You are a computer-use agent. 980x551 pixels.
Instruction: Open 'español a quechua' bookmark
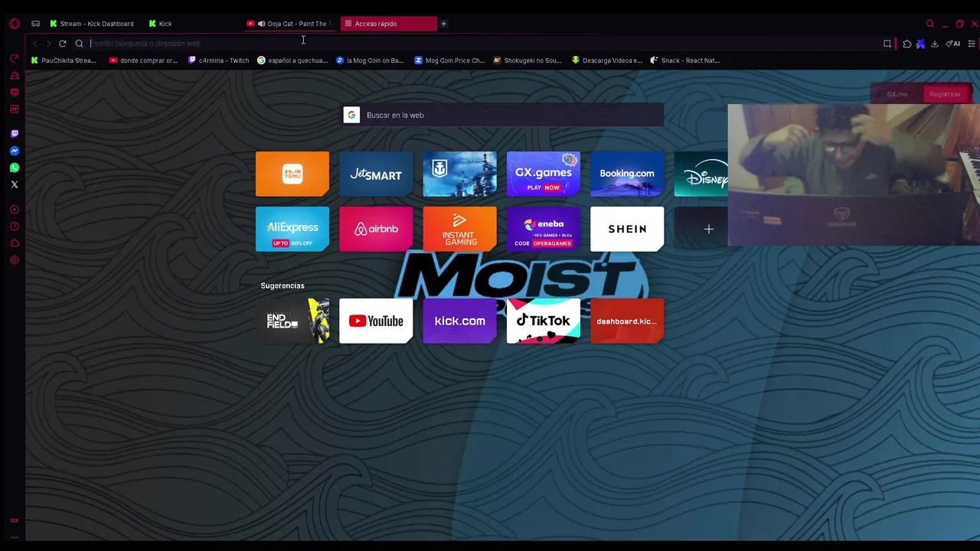(292, 60)
